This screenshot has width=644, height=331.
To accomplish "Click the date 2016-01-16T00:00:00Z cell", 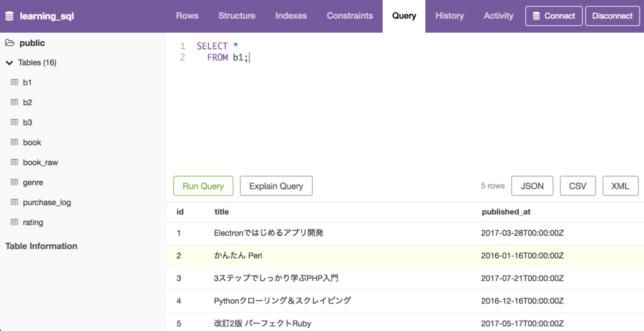I will [x=523, y=256].
